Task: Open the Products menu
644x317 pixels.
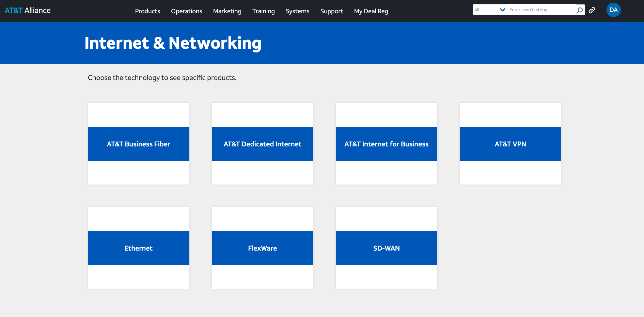Action: coord(147,11)
